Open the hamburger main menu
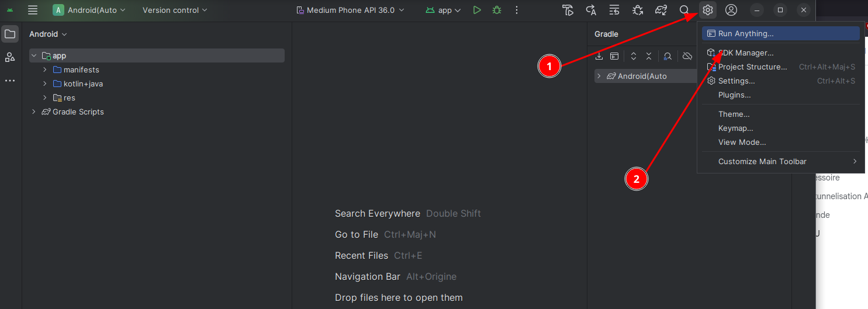868x309 pixels. coord(33,10)
